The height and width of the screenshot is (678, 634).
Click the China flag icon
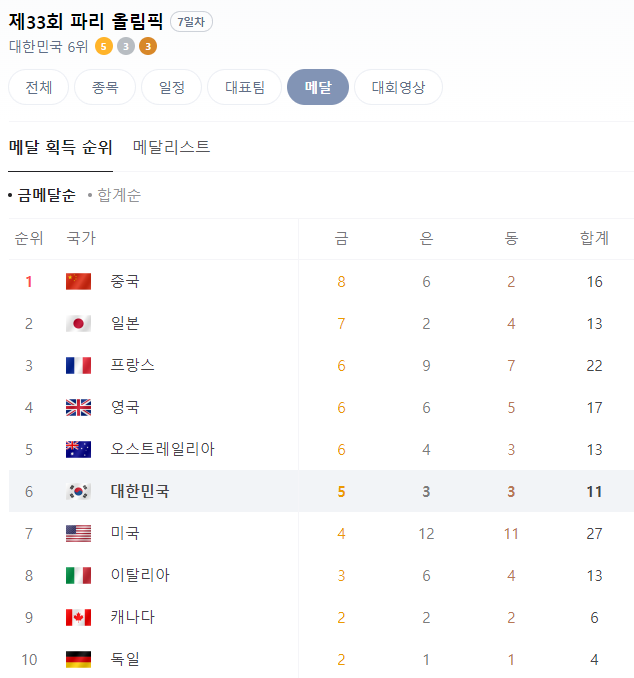(78, 281)
